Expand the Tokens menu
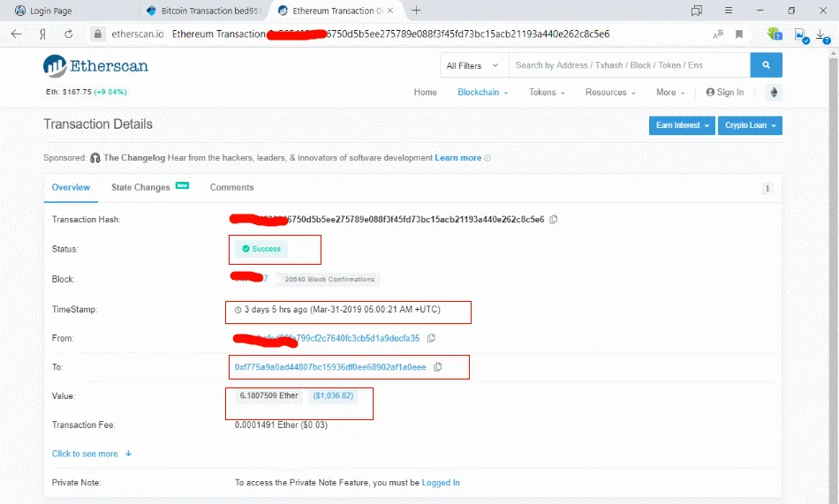839x504 pixels. pos(547,92)
